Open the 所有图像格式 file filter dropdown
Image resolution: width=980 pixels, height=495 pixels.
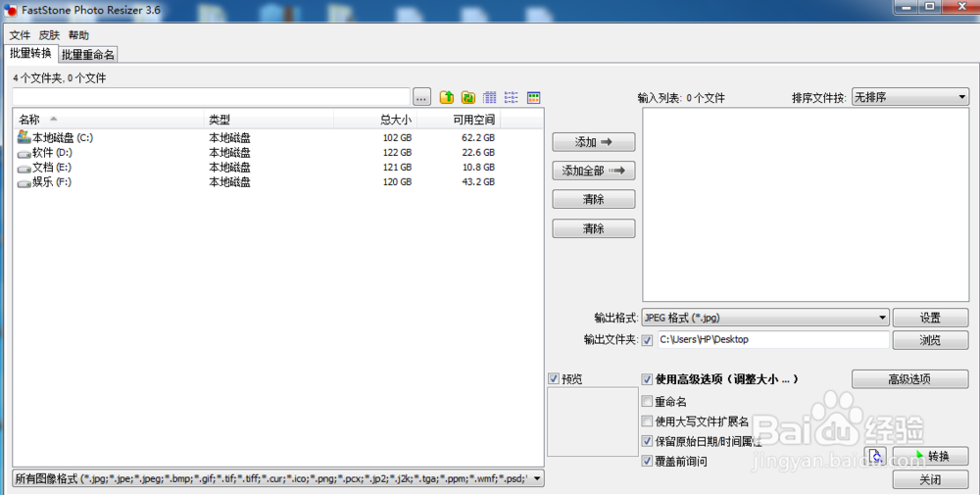(278, 478)
